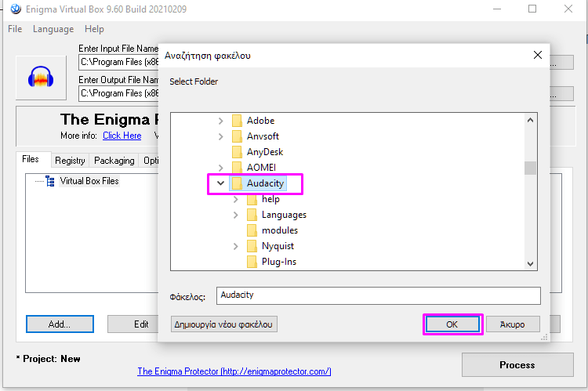This screenshot has width=588, height=391.
Task: Expand the Nyquist subfolder
Action: tap(235, 246)
